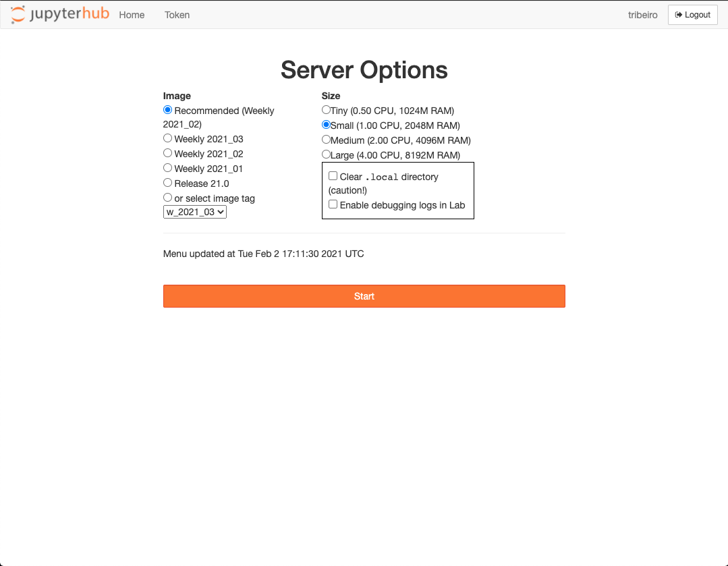The height and width of the screenshot is (566, 728).
Task: Open the Token page
Action: coord(177,14)
